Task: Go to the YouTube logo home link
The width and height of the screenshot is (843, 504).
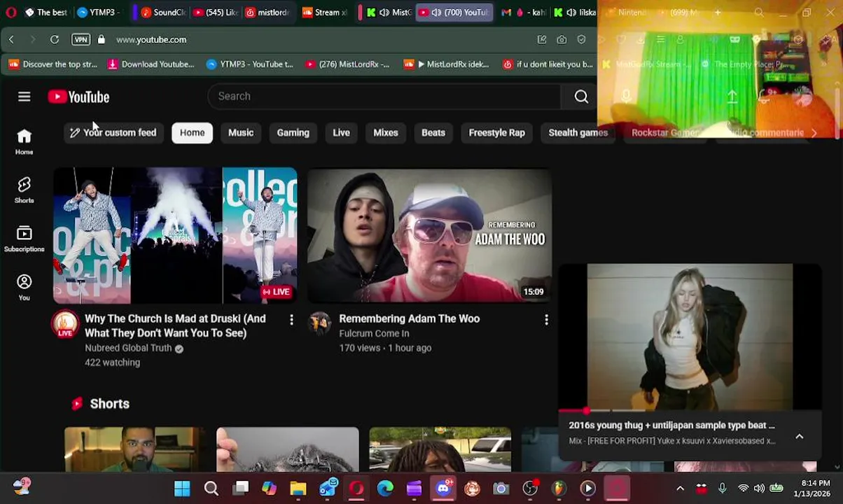Action: [x=78, y=97]
